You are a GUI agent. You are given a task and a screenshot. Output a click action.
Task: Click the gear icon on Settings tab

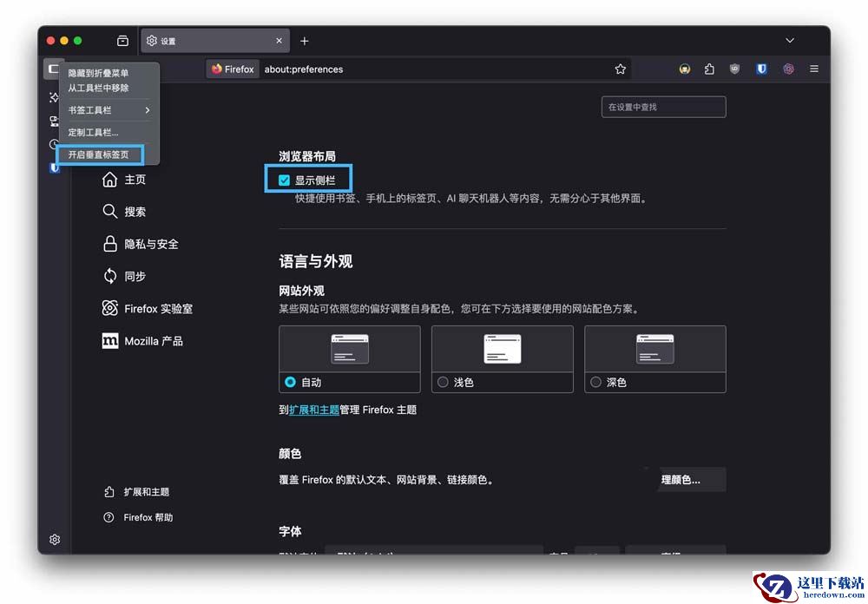tap(152, 41)
